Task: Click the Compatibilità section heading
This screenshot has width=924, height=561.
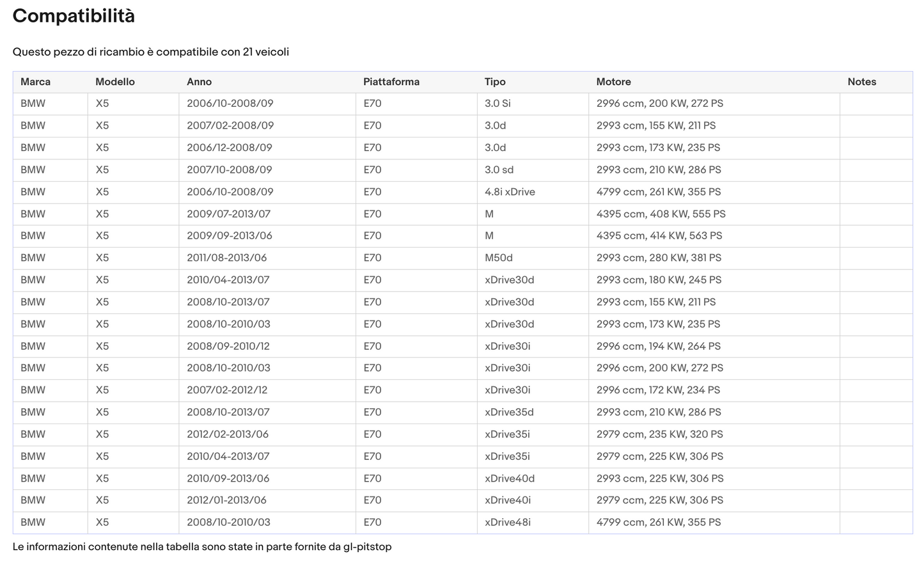Action: point(74,16)
